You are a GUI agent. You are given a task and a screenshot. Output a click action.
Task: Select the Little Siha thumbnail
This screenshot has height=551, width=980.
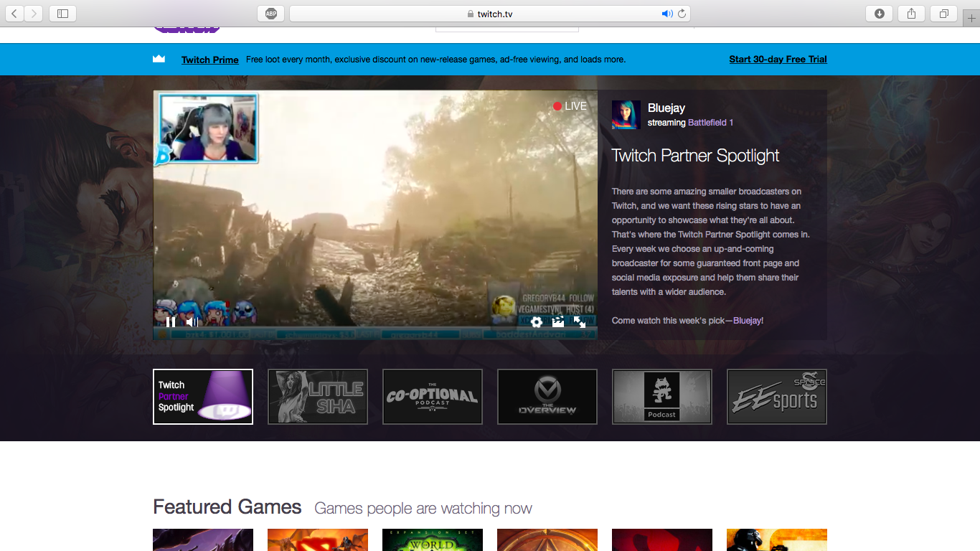tap(318, 397)
